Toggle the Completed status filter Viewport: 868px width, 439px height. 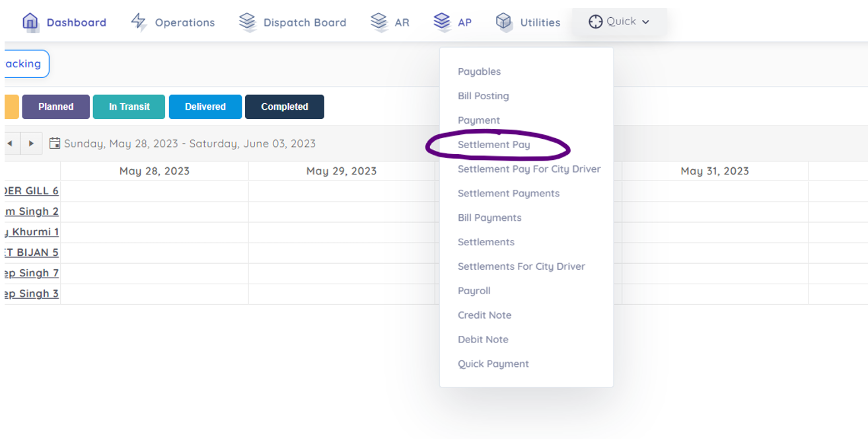pos(284,107)
